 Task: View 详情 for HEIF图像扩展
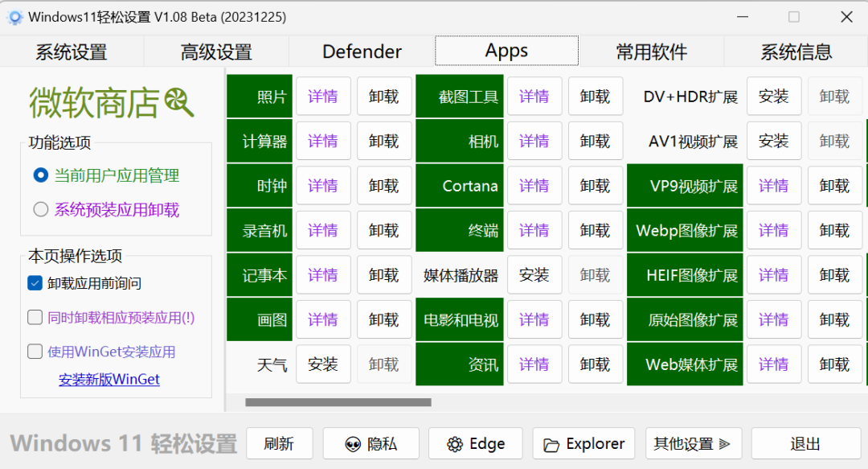pyautogui.click(x=774, y=274)
